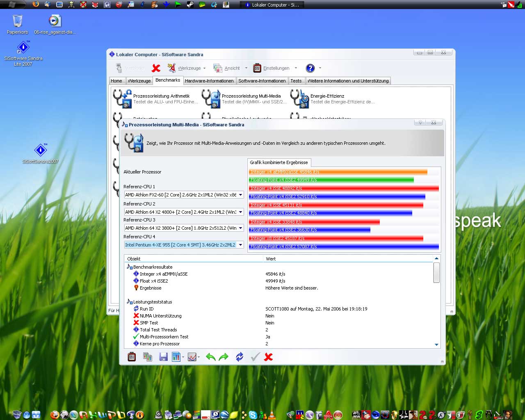
Task: Click the Objekt column header
Action: (194, 259)
